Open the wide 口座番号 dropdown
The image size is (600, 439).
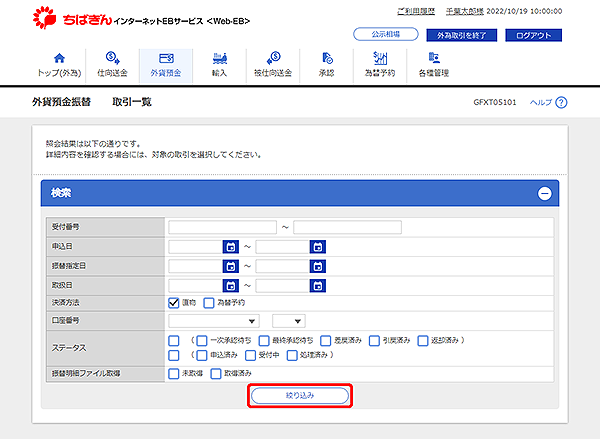tap(214, 321)
